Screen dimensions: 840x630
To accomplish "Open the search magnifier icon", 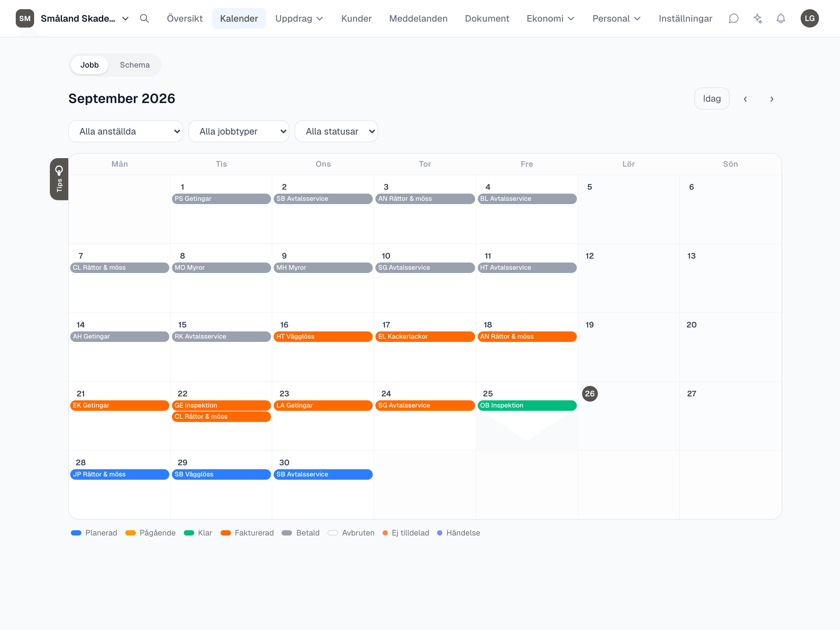I will tap(144, 18).
